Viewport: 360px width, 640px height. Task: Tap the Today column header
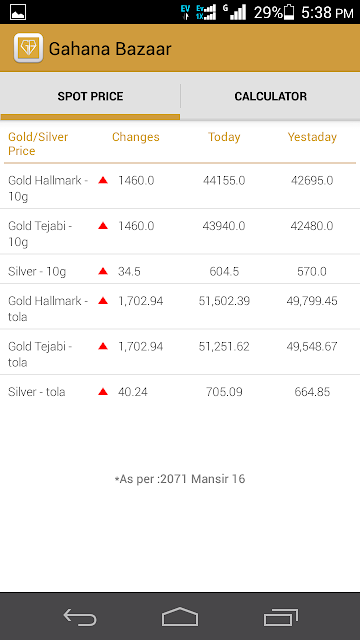click(224, 137)
